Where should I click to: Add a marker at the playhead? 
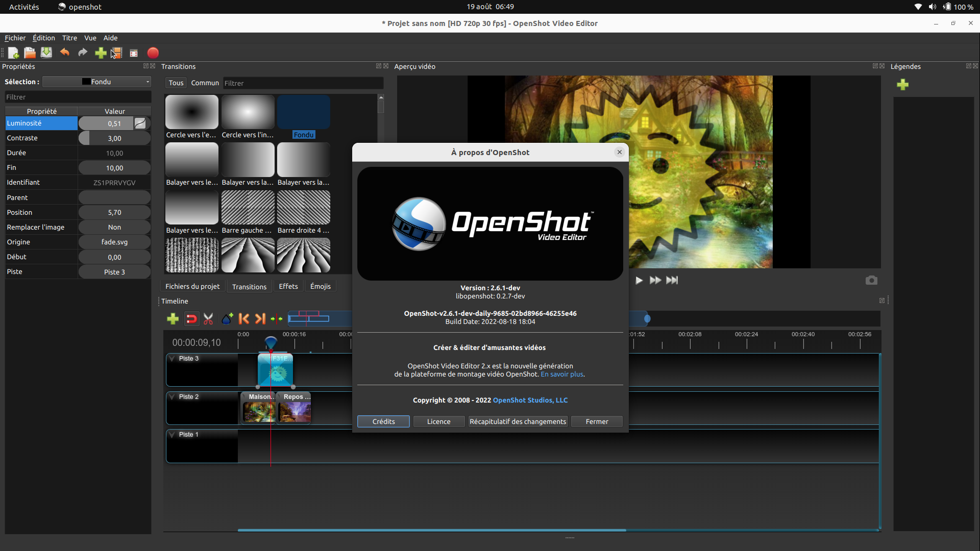(227, 318)
